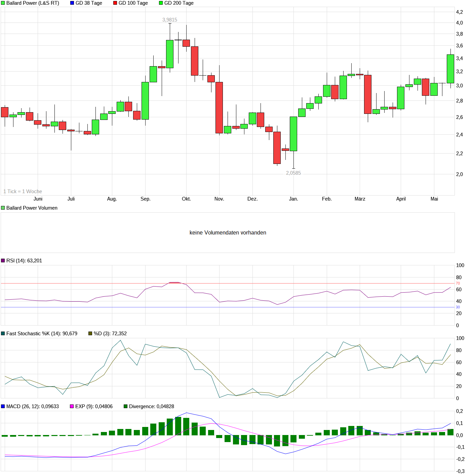Click the 3,9815 high price label
The image size is (474, 476).
point(170,20)
